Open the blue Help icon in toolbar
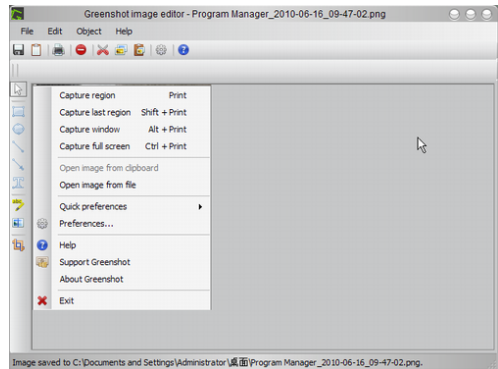498x369 pixels. [183, 50]
